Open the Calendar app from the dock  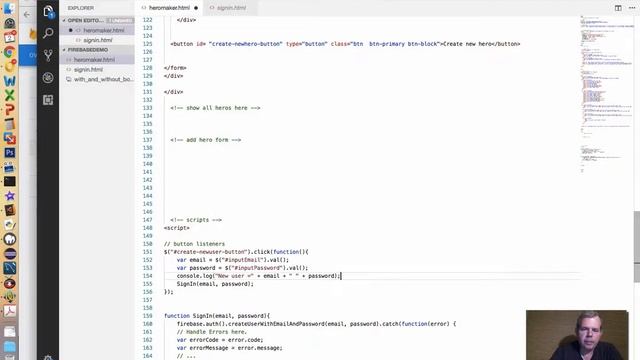tap(9, 37)
